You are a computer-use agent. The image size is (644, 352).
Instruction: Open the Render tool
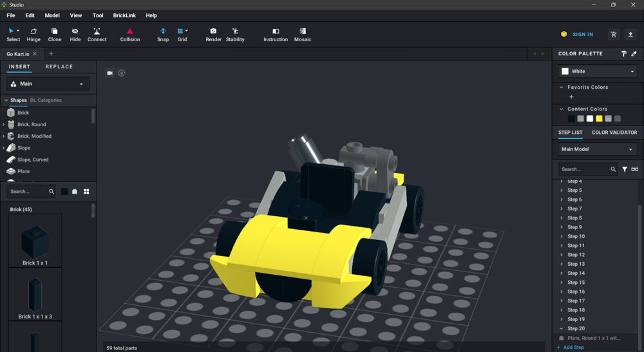tap(213, 35)
